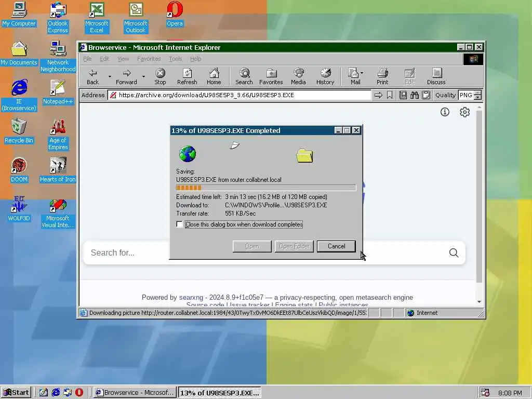
Task: Expand the Mail button dropdown arrow
Action: 362,73
